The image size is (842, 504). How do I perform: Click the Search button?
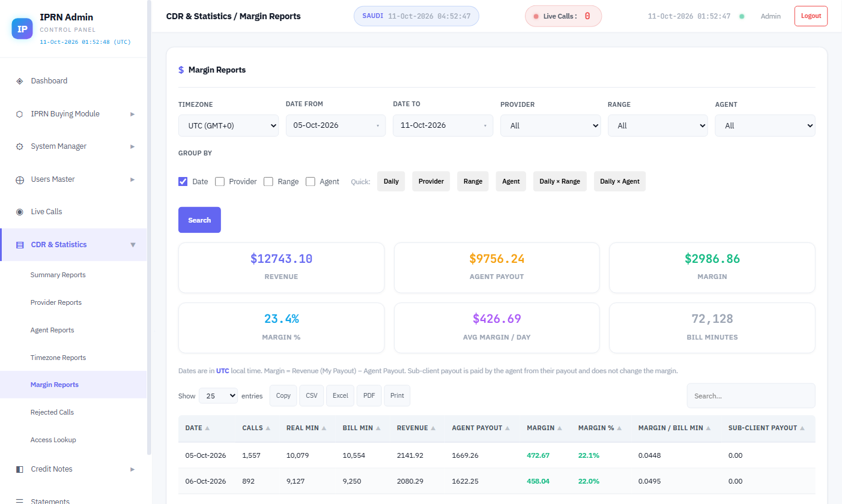point(199,220)
